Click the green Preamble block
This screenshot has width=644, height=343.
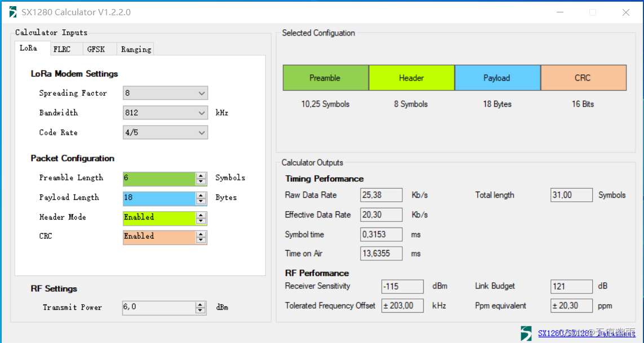tap(326, 78)
